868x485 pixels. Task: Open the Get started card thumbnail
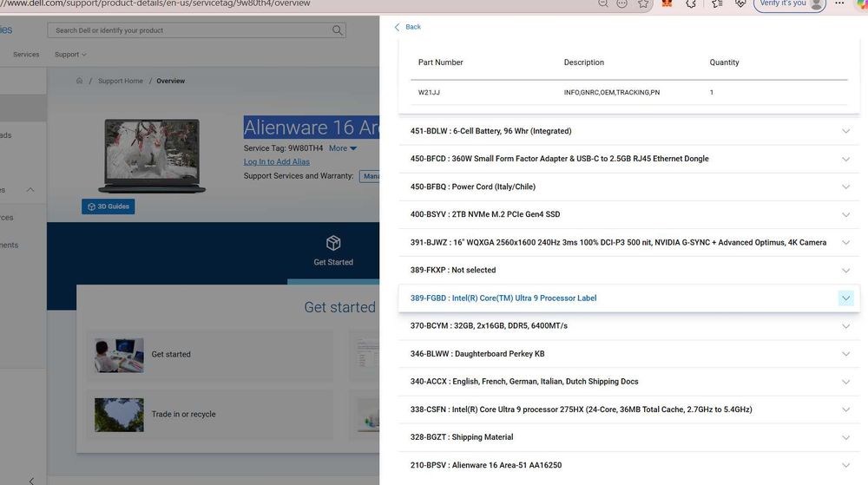tap(119, 355)
